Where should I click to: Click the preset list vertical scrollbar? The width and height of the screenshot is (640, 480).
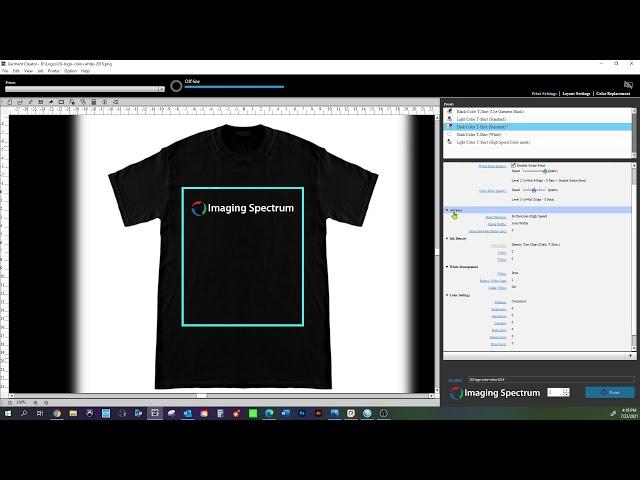tap(634, 133)
